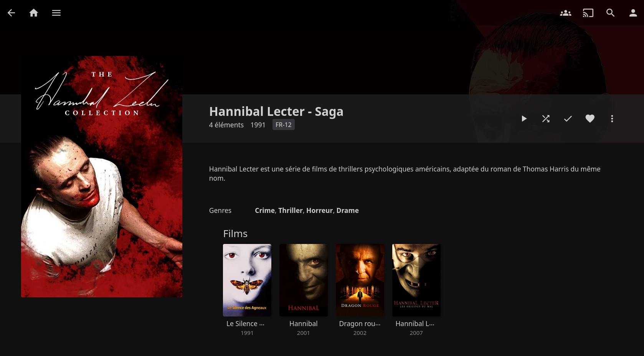Open the search magnifier icon
The height and width of the screenshot is (356, 644).
point(610,13)
